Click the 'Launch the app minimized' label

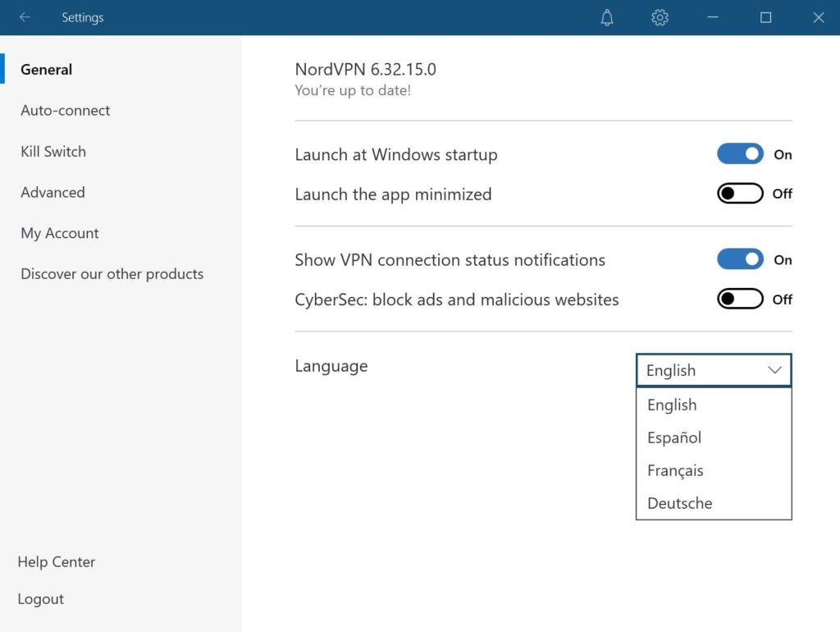coord(393,194)
